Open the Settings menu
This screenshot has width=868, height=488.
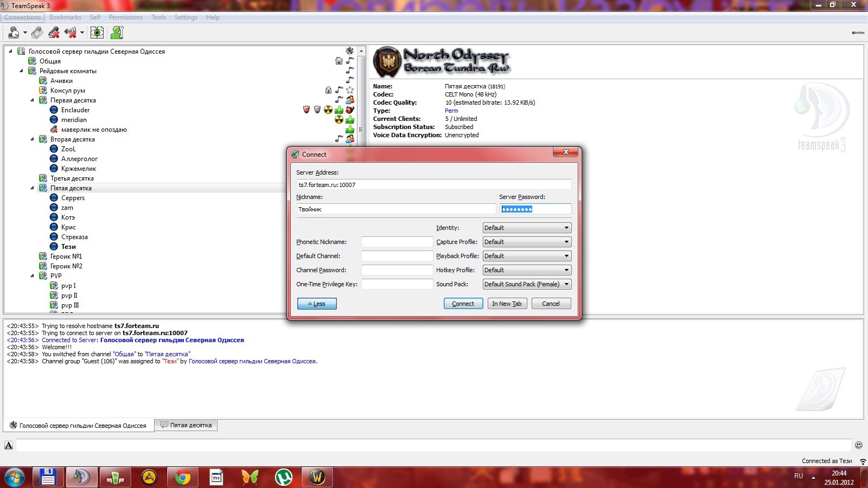coord(186,17)
